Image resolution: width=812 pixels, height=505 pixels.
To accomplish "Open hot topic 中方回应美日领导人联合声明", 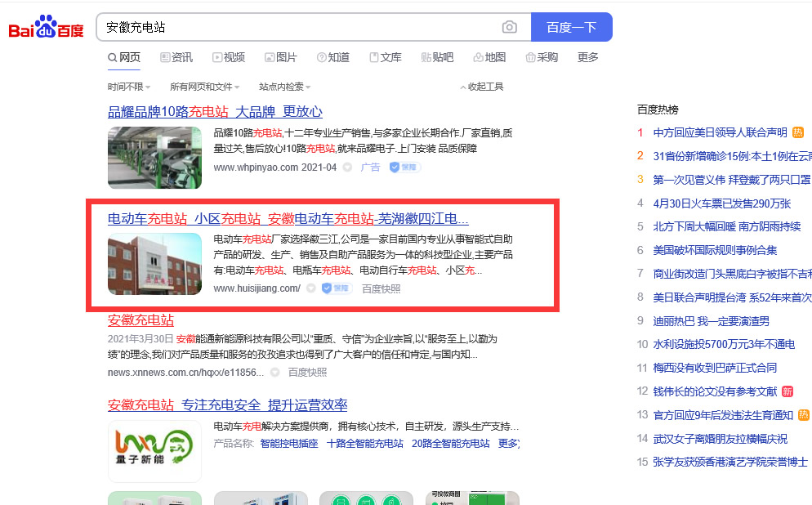I will (x=720, y=132).
